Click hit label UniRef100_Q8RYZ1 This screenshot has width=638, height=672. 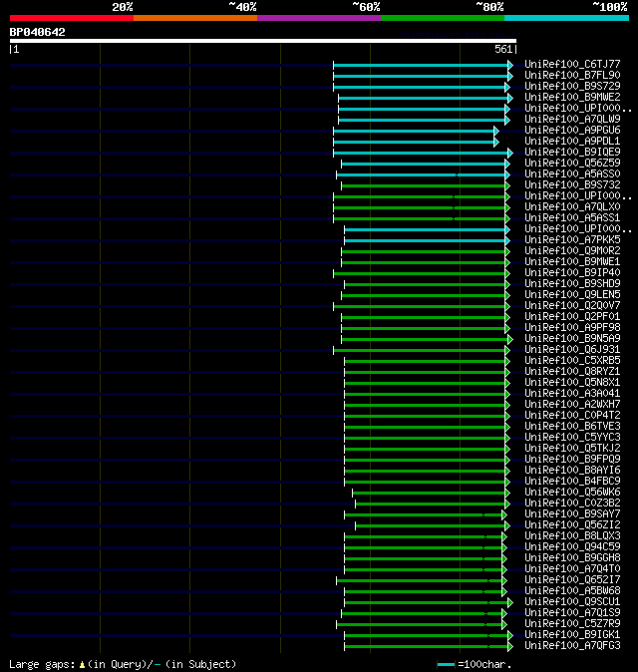click(572, 372)
